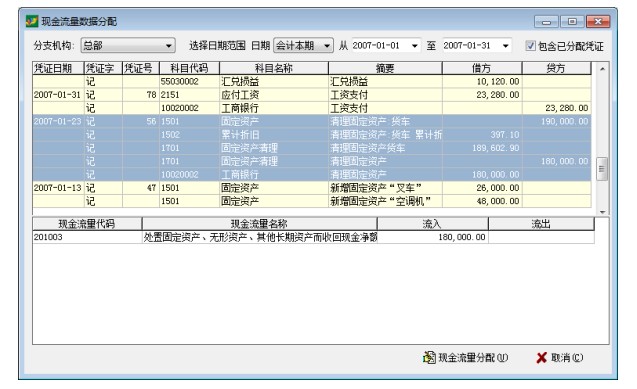Expand the 会计本期 date period dropdown
Screen dimensions: 637x389
click(x=327, y=46)
